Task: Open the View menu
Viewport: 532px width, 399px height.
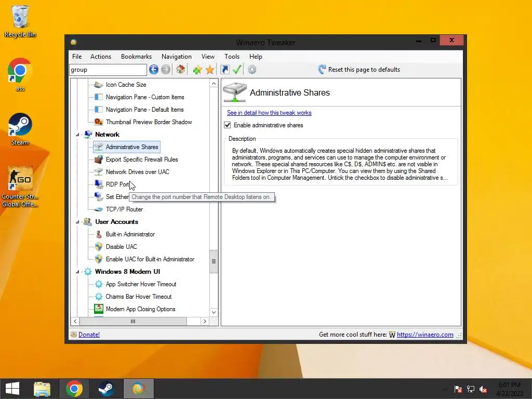Action: pyautogui.click(x=208, y=57)
